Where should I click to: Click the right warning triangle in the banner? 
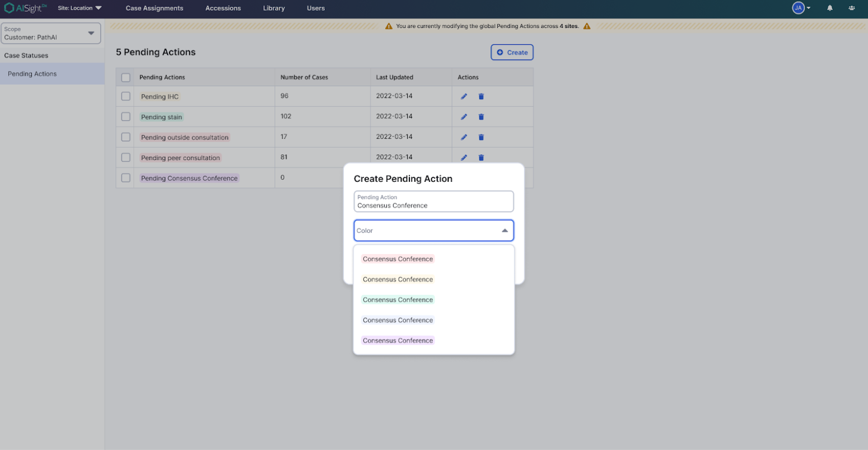click(587, 26)
